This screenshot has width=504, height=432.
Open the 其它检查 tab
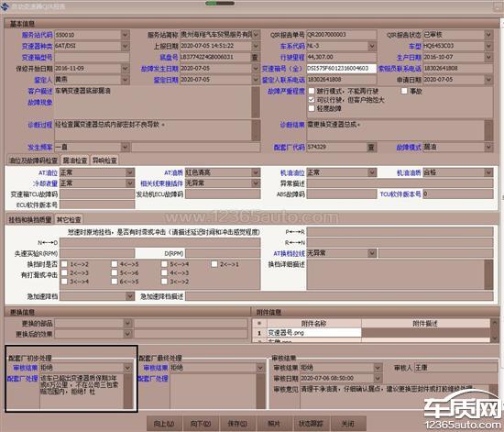click(69, 220)
